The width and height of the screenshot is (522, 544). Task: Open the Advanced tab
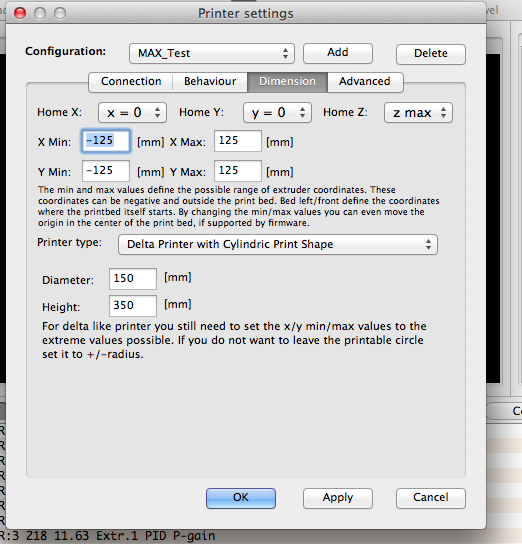point(365,82)
